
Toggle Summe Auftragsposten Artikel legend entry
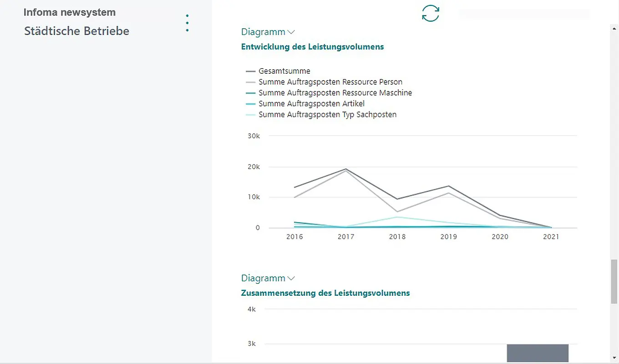[x=311, y=104]
